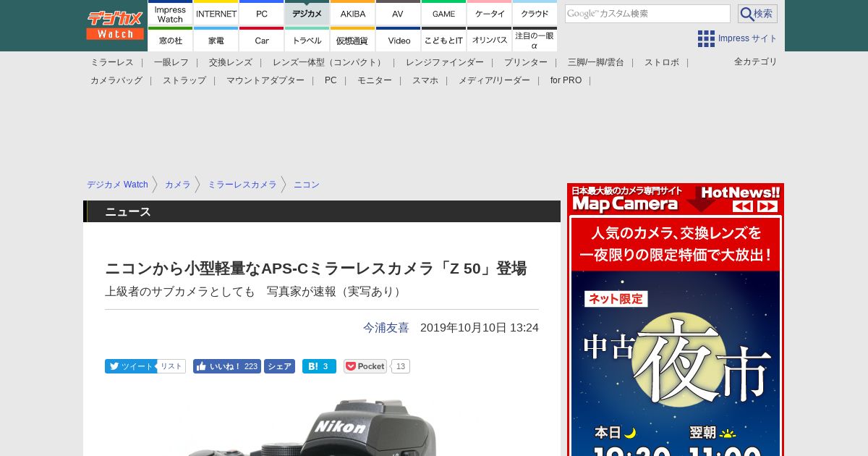Click the ミラーレスカメラ breadcrumb
Screen dimensions: 868x456
point(242,185)
